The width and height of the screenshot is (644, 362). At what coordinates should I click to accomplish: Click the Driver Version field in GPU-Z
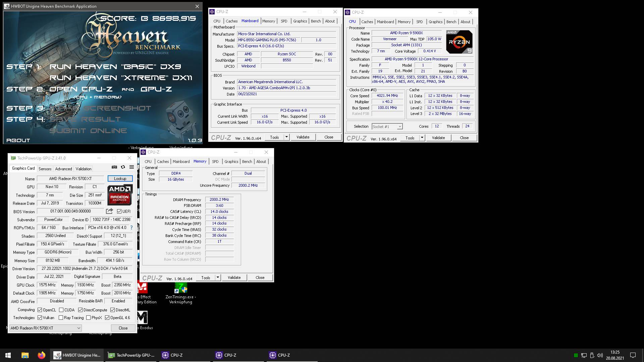click(x=85, y=268)
